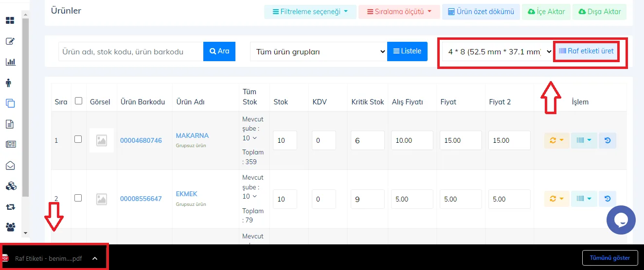The width and height of the screenshot is (644, 270).
Task: Click the Raf etiketi üret button
Action: coord(587,51)
